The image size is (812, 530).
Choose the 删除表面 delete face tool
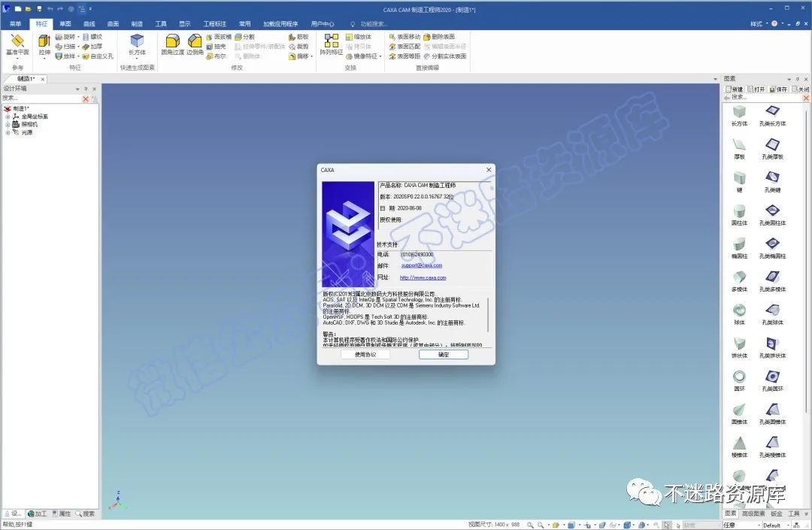(439, 37)
